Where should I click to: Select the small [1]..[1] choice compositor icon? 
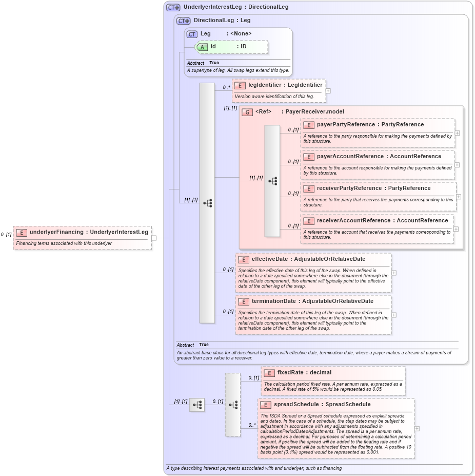(x=197, y=405)
